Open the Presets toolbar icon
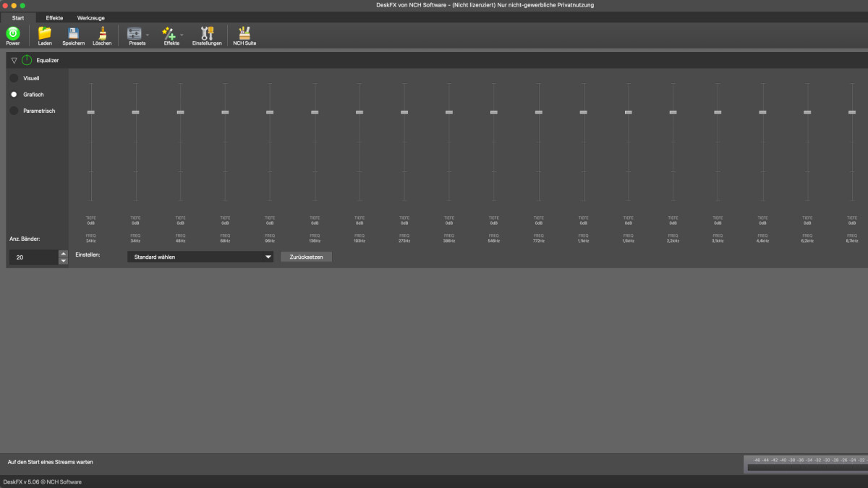868x488 pixels. (x=135, y=33)
